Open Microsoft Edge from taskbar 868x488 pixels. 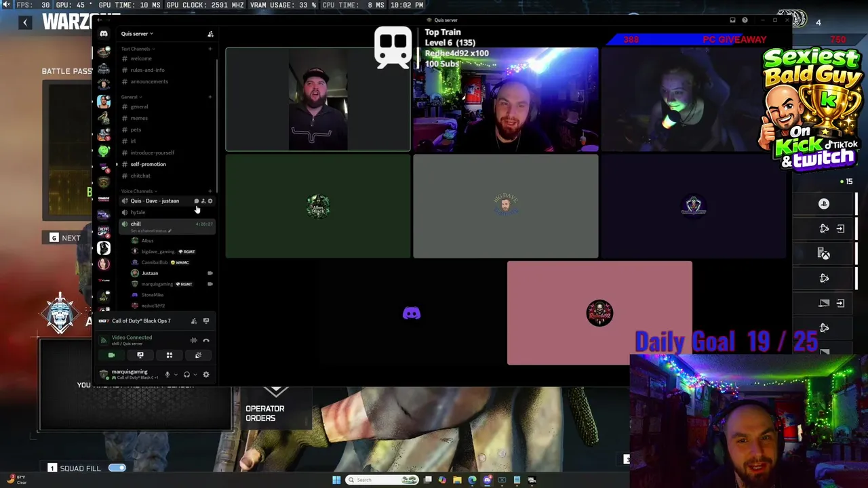[x=472, y=480]
